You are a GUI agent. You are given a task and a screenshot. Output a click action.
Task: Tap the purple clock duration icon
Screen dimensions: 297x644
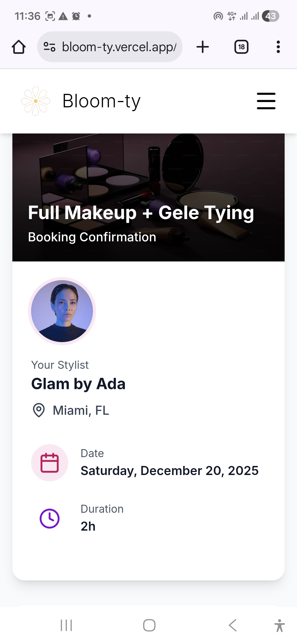[x=50, y=519]
